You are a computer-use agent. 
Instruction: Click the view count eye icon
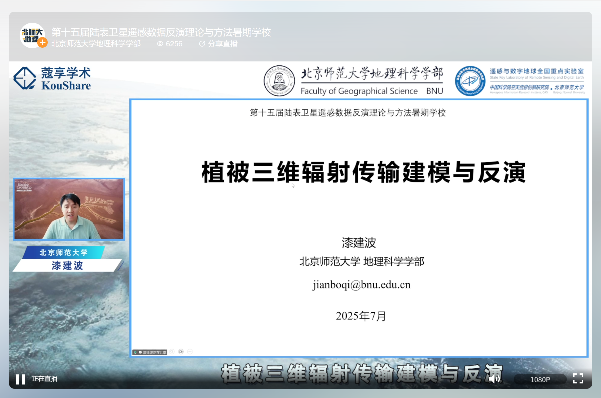coord(160,44)
